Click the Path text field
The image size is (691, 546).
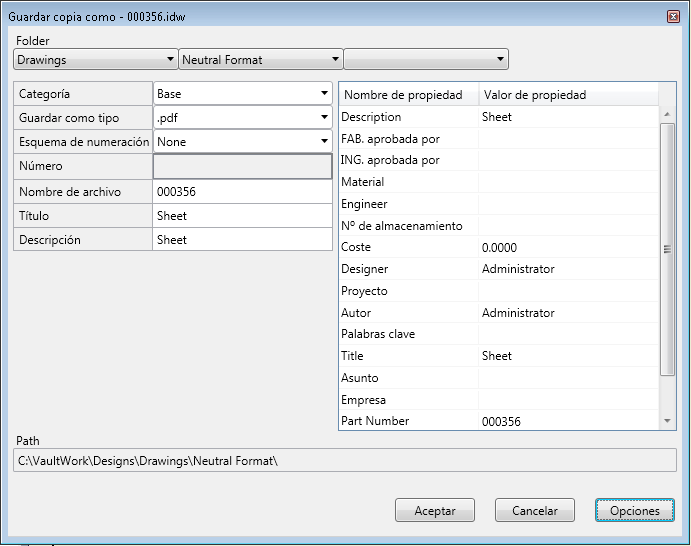coord(345,461)
